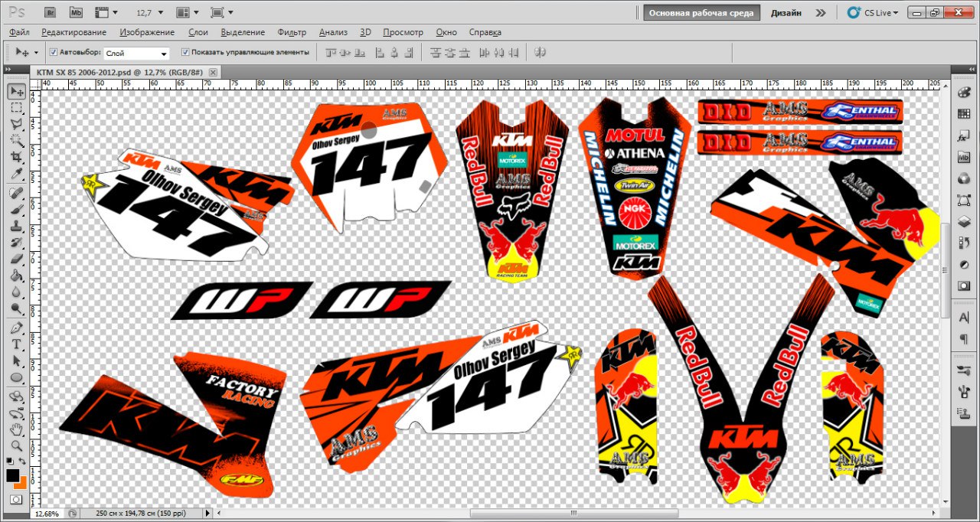The width and height of the screenshot is (980, 522).
Task: Select the Eyedropper tool
Action: (x=16, y=173)
